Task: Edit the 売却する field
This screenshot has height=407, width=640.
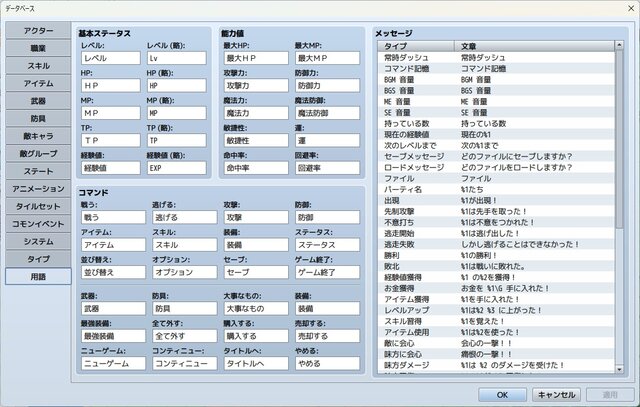Action: (327, 336)
